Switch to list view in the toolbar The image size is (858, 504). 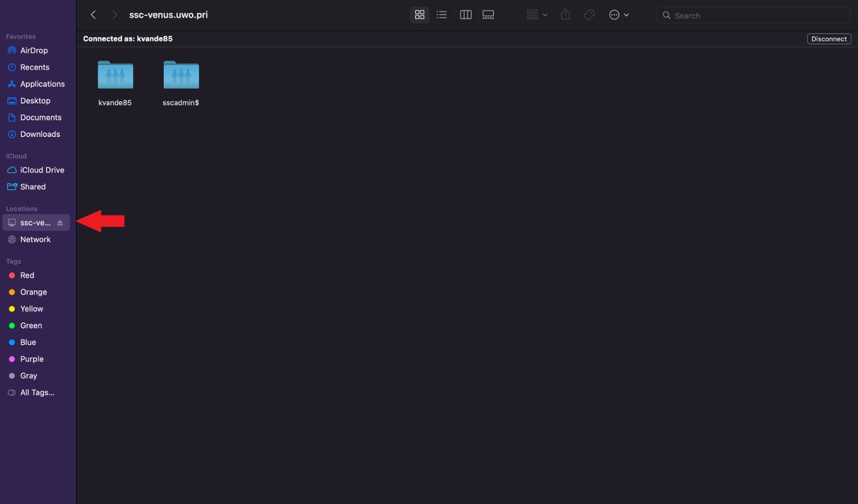442,14
